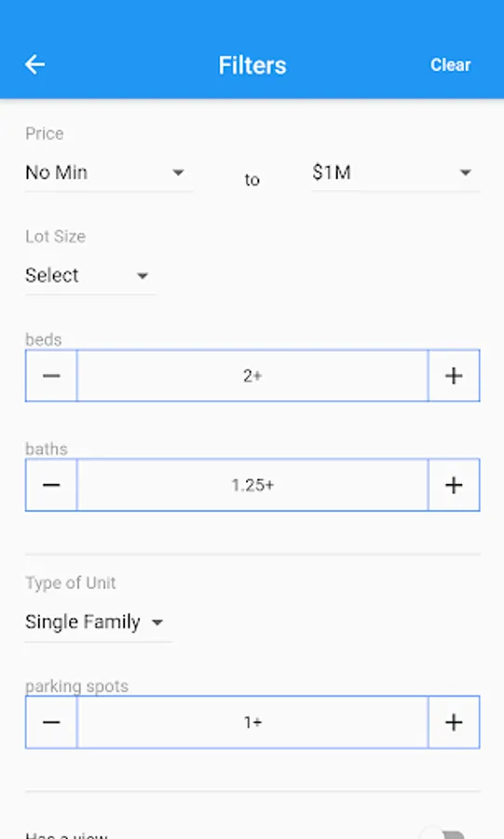Viewport: 504px width, 839px height.
Task: Decrease beds with the minus icon
Action: coord(51,376)
